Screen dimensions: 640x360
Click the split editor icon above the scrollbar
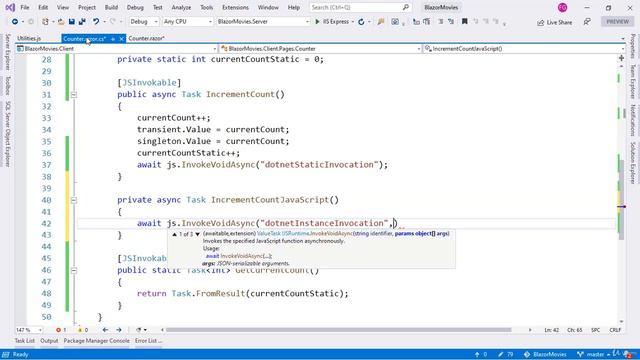[621, 58]
